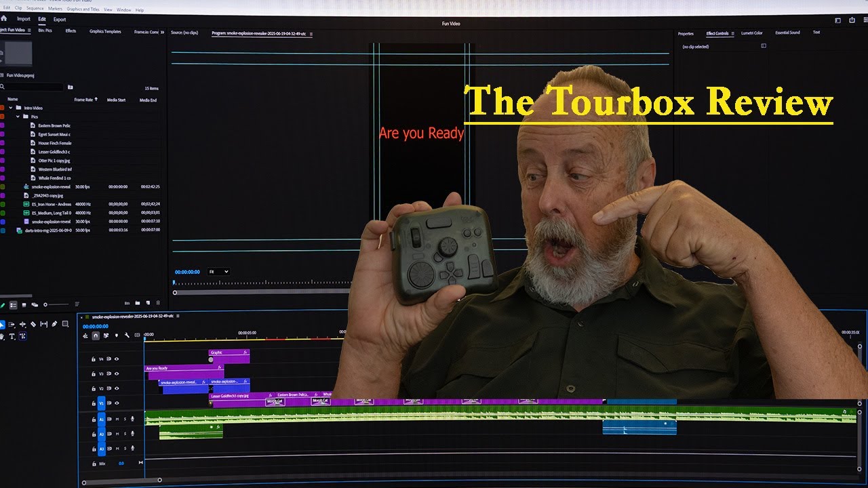The height and width of the screenshot is (488, 868).
Task: Click the New Bin folder icon
Action: click(x=138, y=303)
